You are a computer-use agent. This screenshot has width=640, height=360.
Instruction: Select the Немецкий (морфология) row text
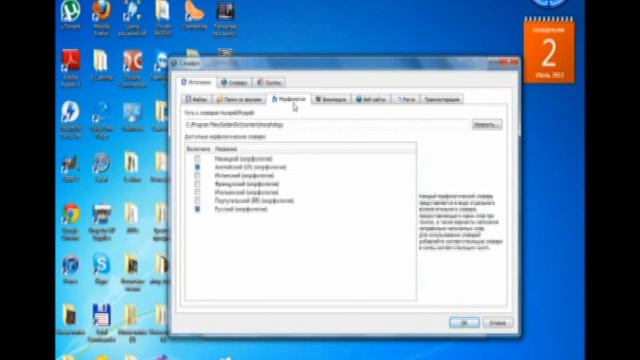coord(243,158)
